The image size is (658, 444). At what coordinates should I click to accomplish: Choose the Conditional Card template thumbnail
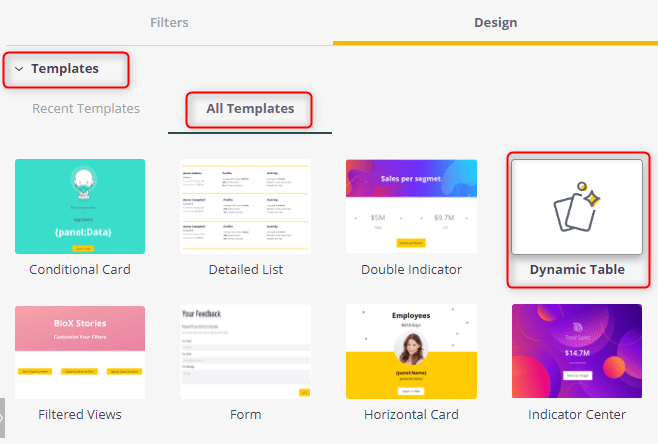click(80, 206)
